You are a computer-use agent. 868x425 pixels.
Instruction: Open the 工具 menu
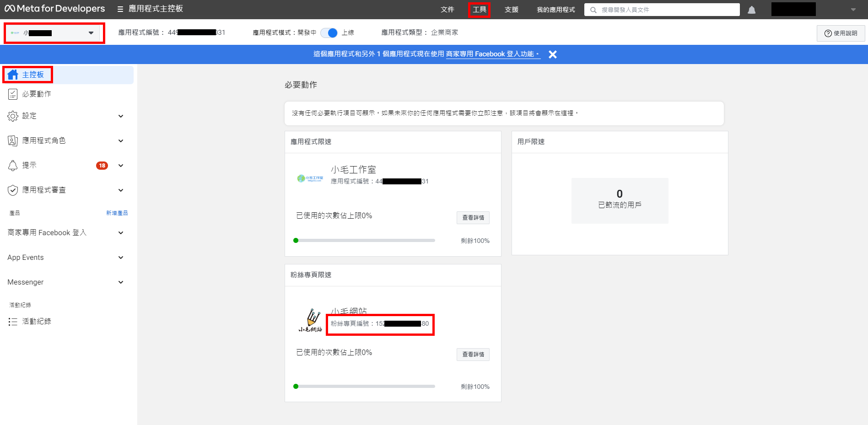click(x=480, y=10)
